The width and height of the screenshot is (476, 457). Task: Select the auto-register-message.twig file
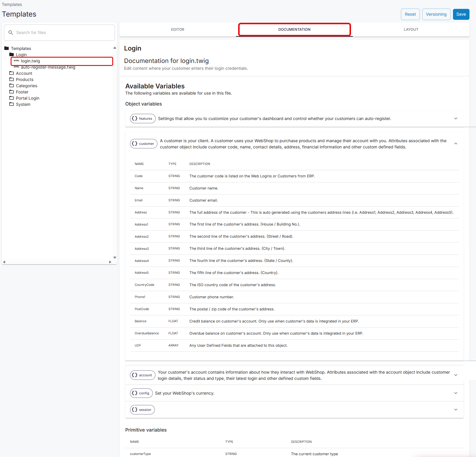tap(48, 67)
